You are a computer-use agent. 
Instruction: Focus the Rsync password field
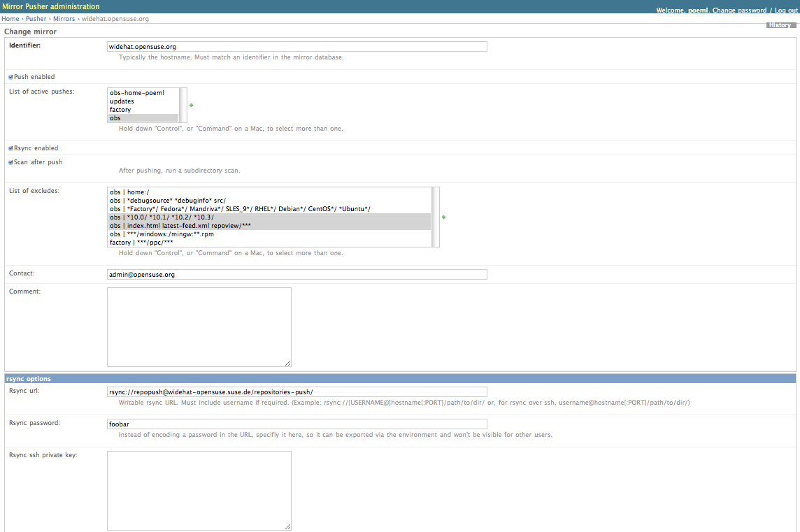coord(297,424)
